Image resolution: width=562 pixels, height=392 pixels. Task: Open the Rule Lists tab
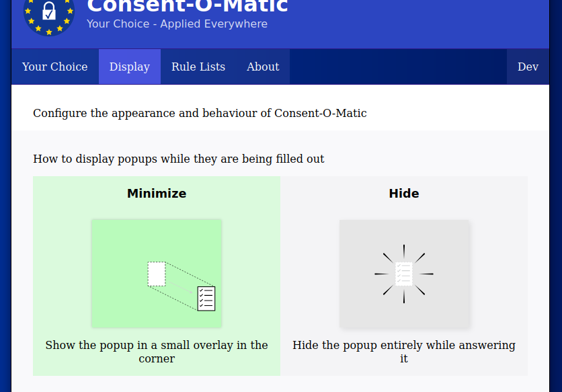[198, 67]
